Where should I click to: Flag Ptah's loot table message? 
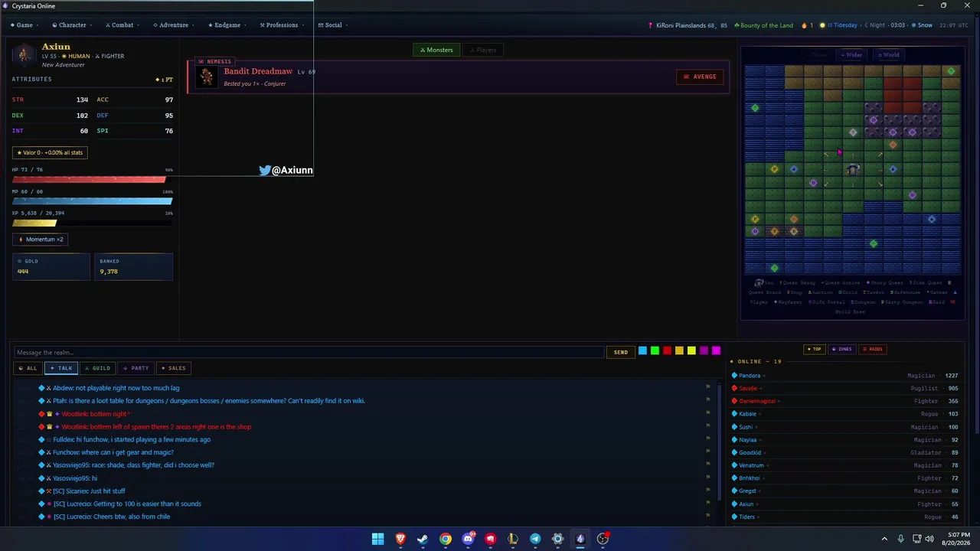708,401
